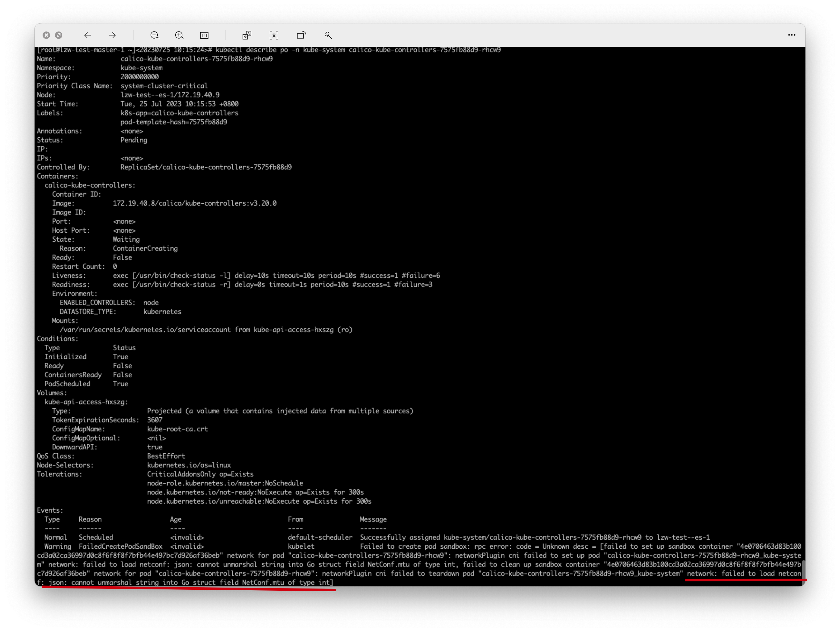Click the vertical scrollbar beside the log text
Image resolution: width=840 pixels, height=632 pixels.
coord(804,570)
